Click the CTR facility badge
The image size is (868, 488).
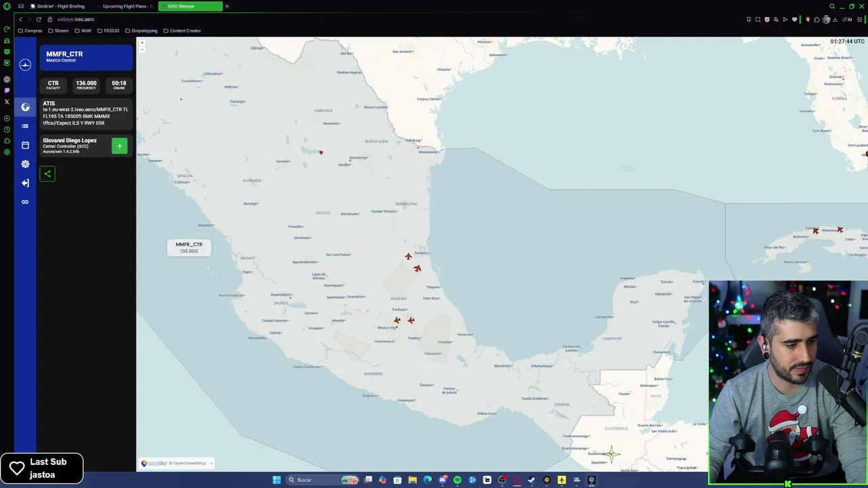(x=53, y=85)
